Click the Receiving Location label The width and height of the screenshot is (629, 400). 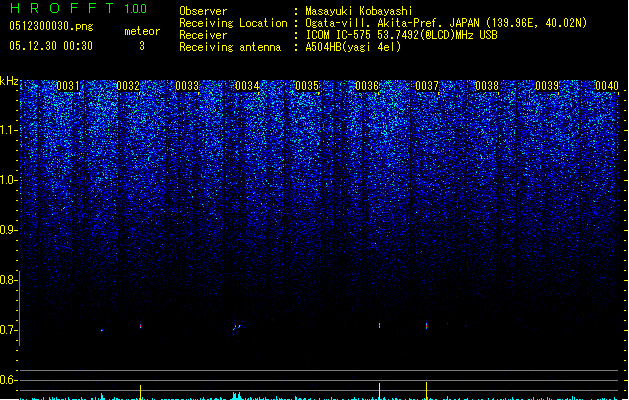coord(233,23)
